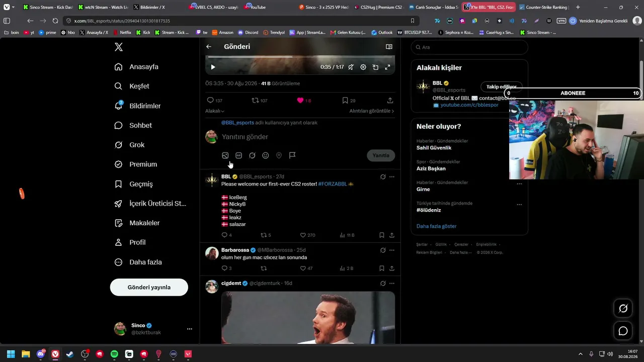Open Anasayfa in the sidebar
The height and width of the screenshot is (362, 644).
coord(136,67)
